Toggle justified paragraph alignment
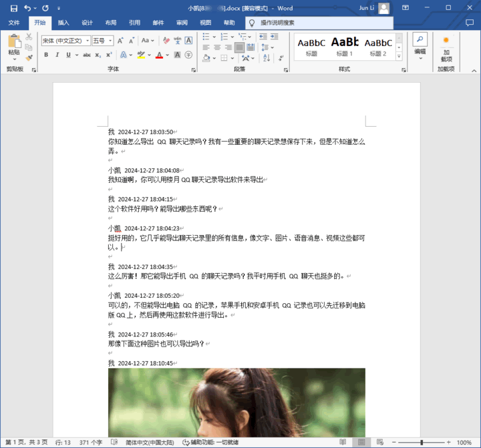The height and width of the screenshot is (448, 481). (239, 47)
